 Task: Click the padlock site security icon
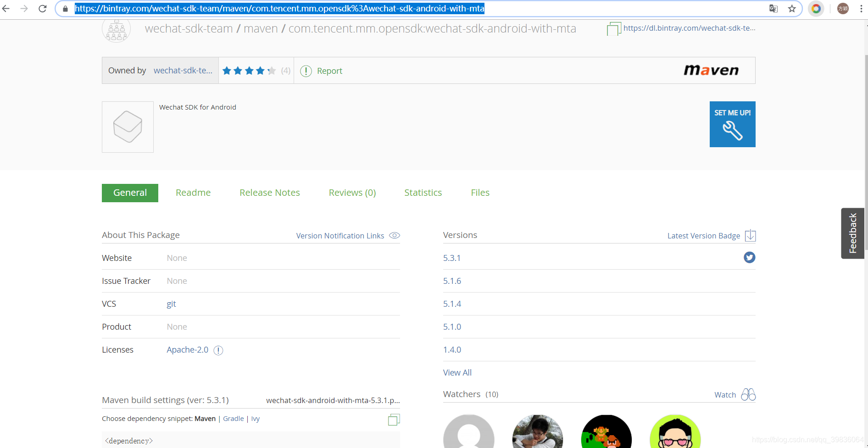(x=65, y=9)
